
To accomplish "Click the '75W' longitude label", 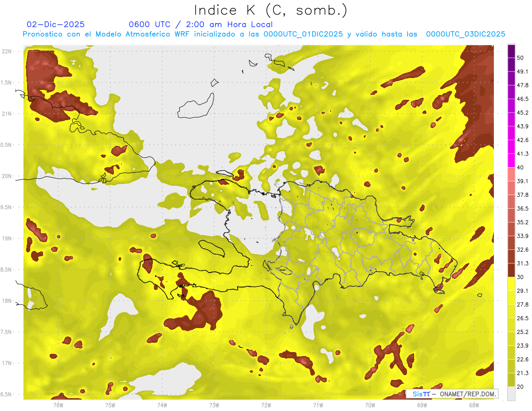I will pos(110,405).
